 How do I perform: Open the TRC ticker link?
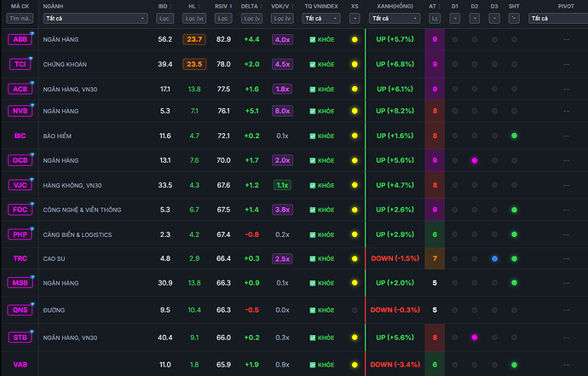tap(20, 258)
